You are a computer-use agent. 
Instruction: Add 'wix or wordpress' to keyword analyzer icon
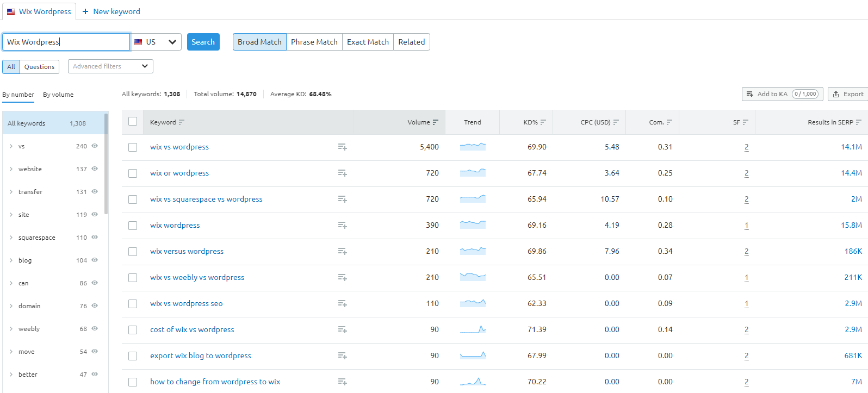342,173
